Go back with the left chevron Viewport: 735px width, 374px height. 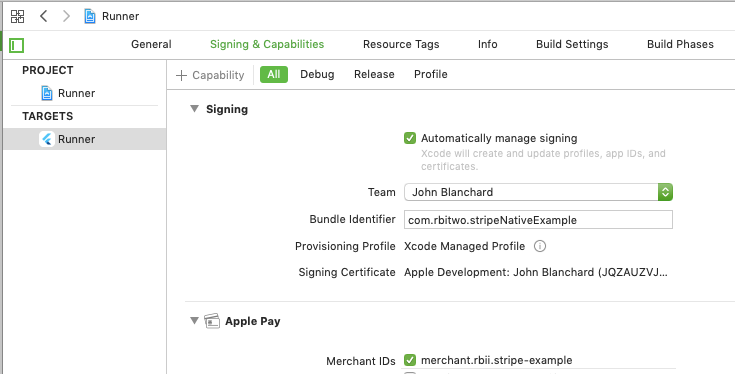(x=44, y=16)
